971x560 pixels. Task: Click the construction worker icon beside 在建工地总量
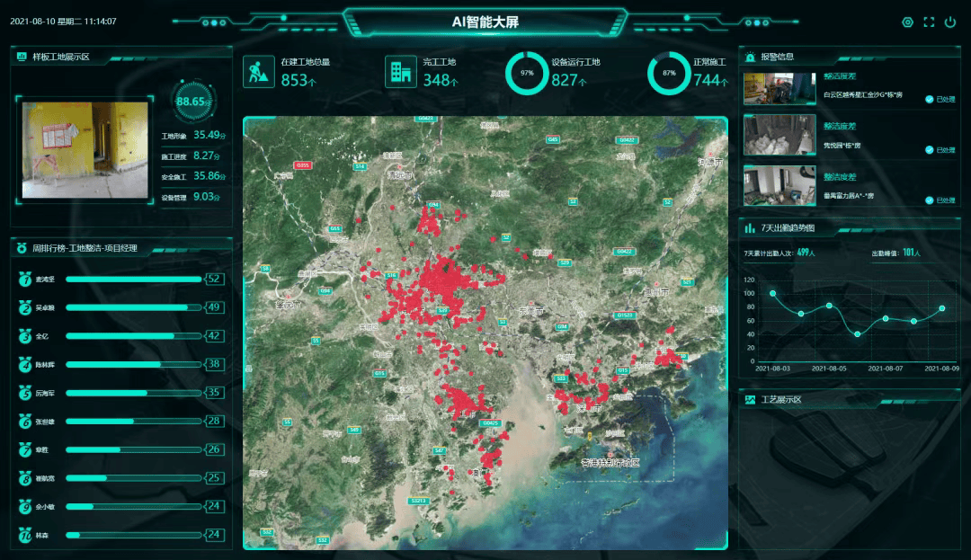(x=258, y=72)
